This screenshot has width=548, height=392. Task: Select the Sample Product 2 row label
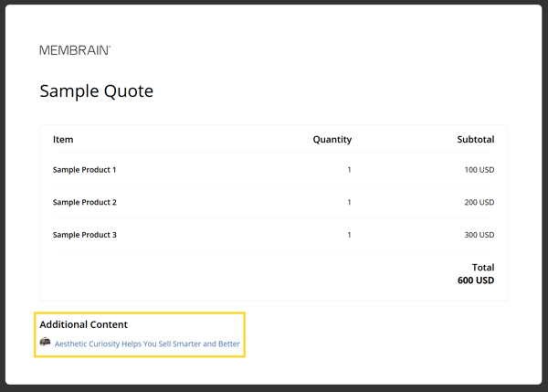tap(84, 202)
